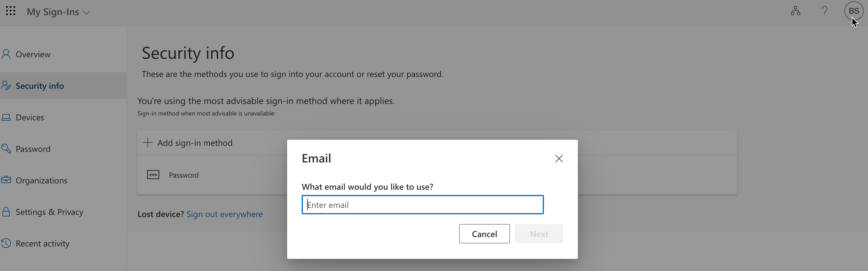Image resolution: width=868 pixels, height=271 pixels.
Task: Close the Email dialog with X
Action: 559,159
